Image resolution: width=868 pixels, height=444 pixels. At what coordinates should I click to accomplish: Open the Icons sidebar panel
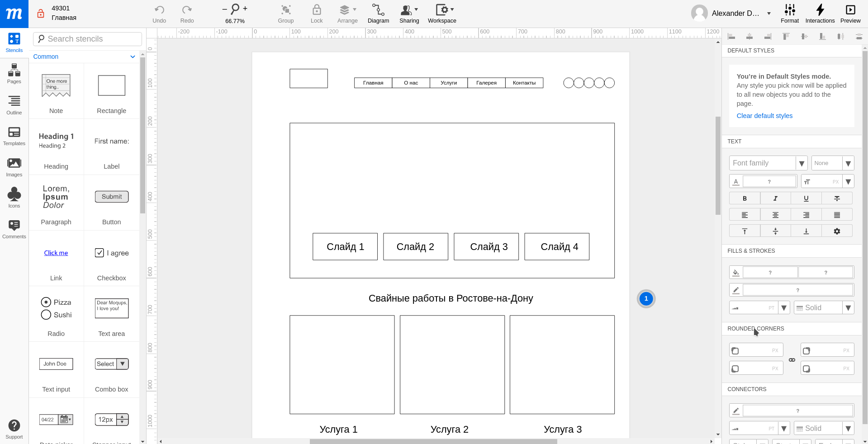(14, 198)
